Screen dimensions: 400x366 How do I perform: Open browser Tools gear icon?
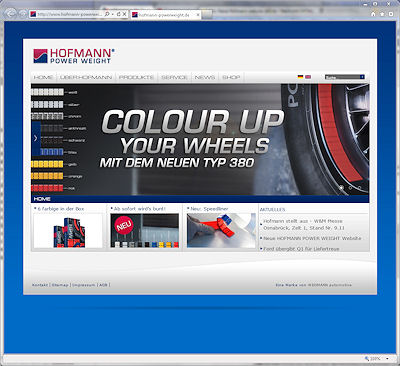click(391, 14)
